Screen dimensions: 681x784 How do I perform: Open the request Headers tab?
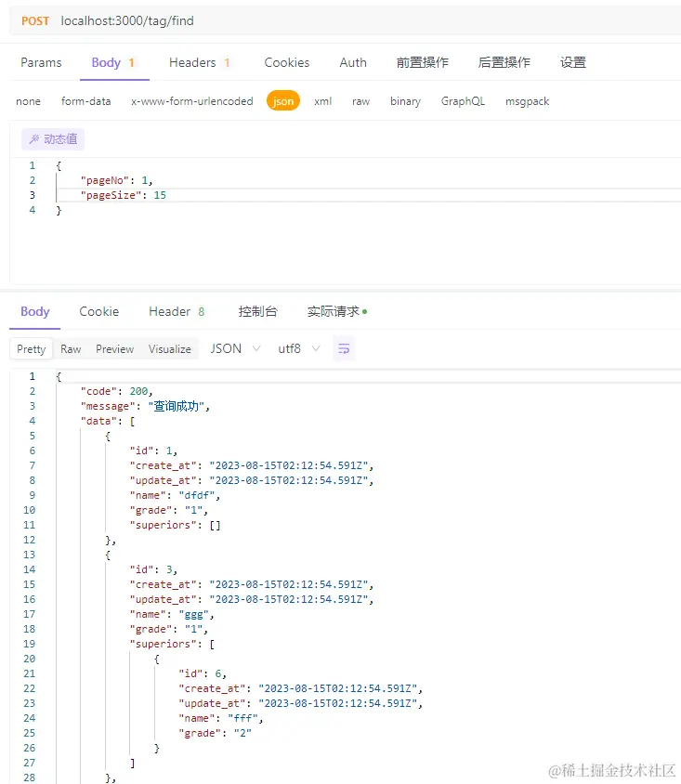(x=200, y=62)
